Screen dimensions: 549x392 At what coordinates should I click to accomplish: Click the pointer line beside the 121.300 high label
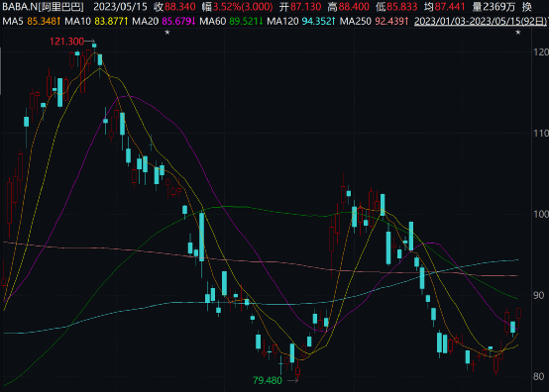(89, 42)
